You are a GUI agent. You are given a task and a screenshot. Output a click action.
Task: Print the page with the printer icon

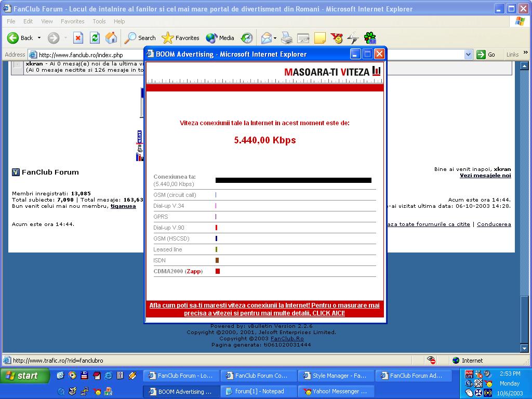(x=287, y=38)
